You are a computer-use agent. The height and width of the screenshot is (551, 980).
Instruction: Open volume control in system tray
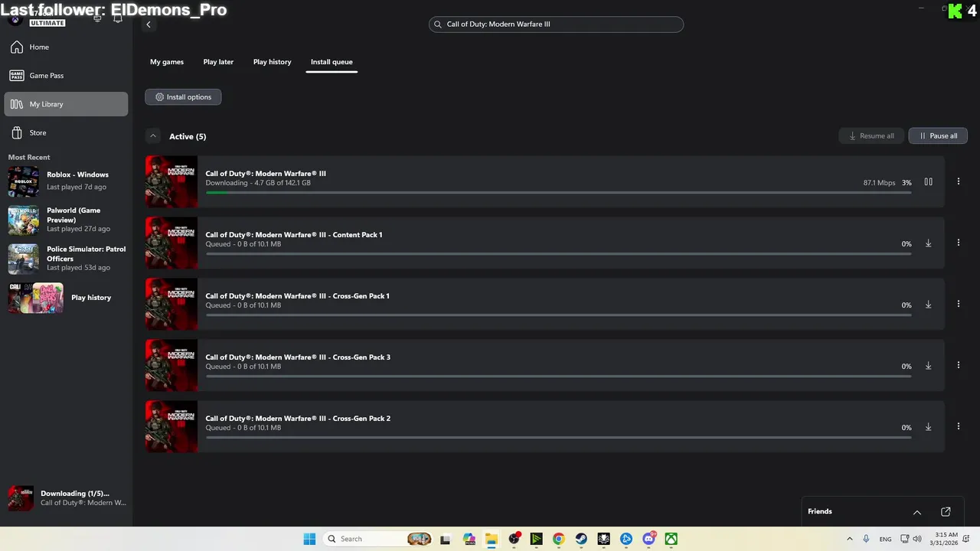click(917, 539)
